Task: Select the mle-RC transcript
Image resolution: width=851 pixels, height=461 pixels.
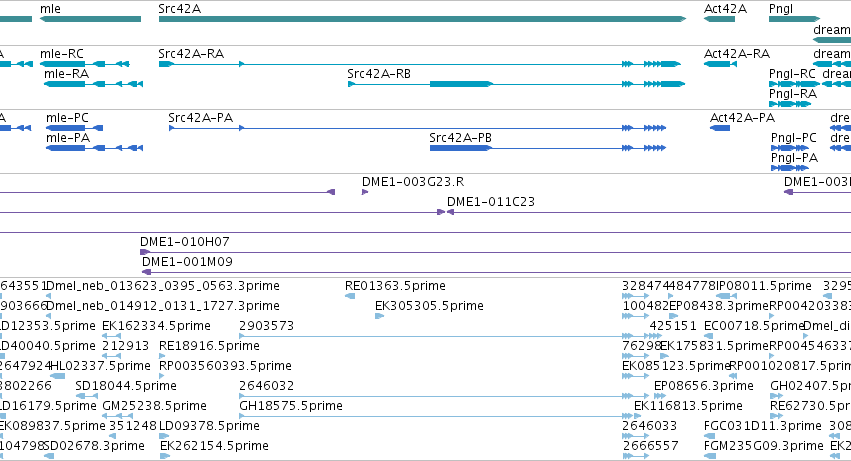Action: click(85, 64)
